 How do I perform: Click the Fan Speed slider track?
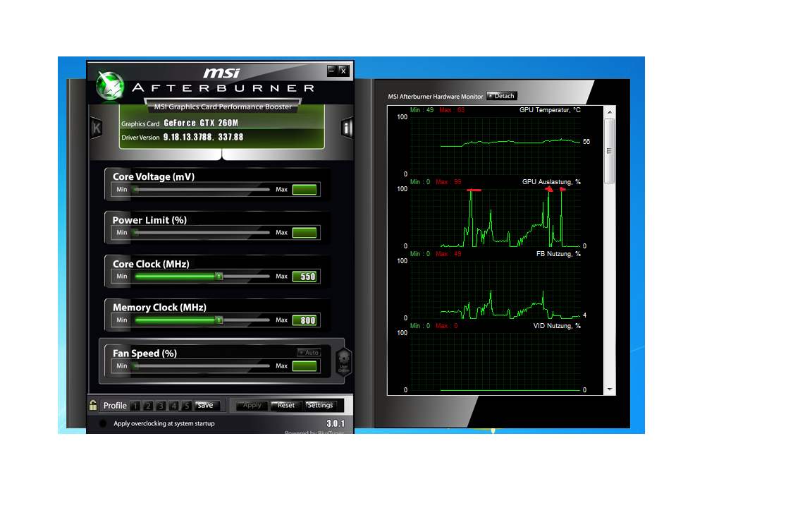click(x=202, y=366)
